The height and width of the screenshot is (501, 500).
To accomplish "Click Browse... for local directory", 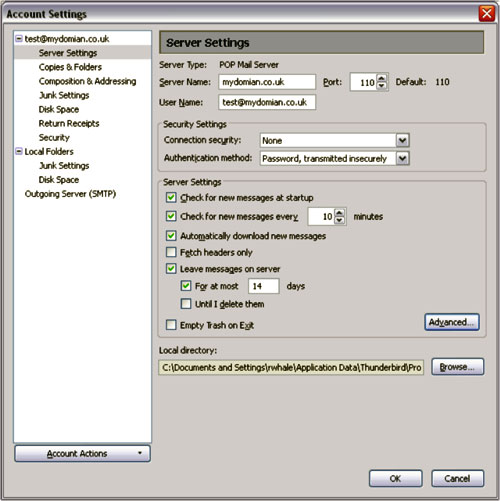I will coord(457,367).
